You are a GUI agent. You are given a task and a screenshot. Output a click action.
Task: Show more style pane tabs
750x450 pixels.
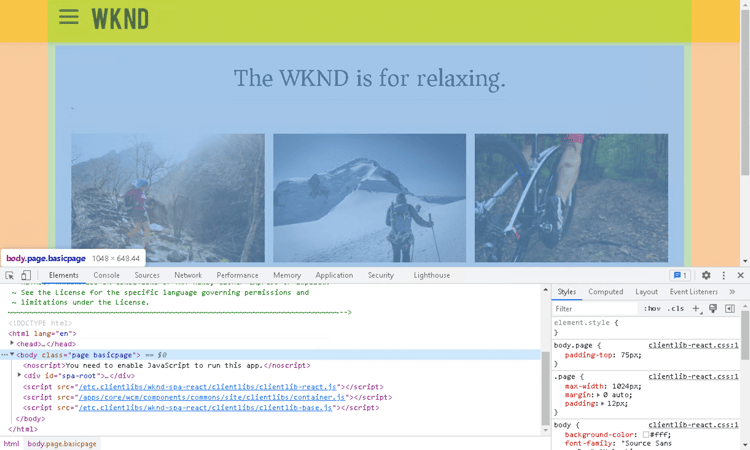click(732, 292)
